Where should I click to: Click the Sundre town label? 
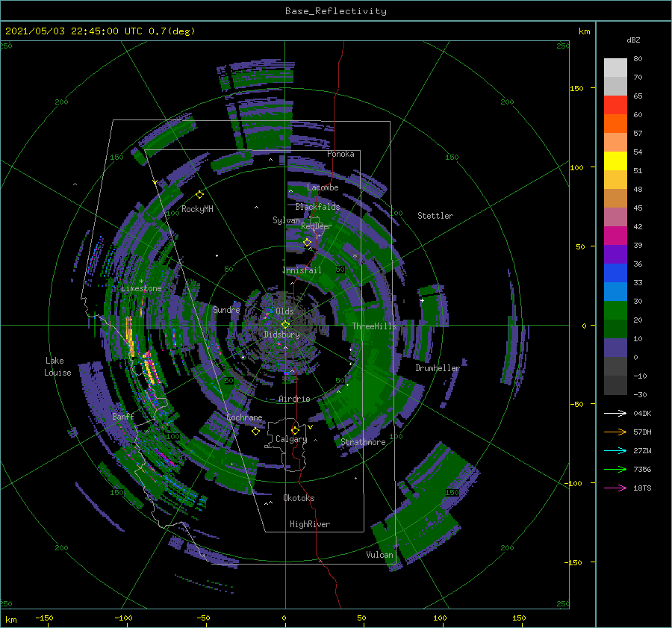226,309
